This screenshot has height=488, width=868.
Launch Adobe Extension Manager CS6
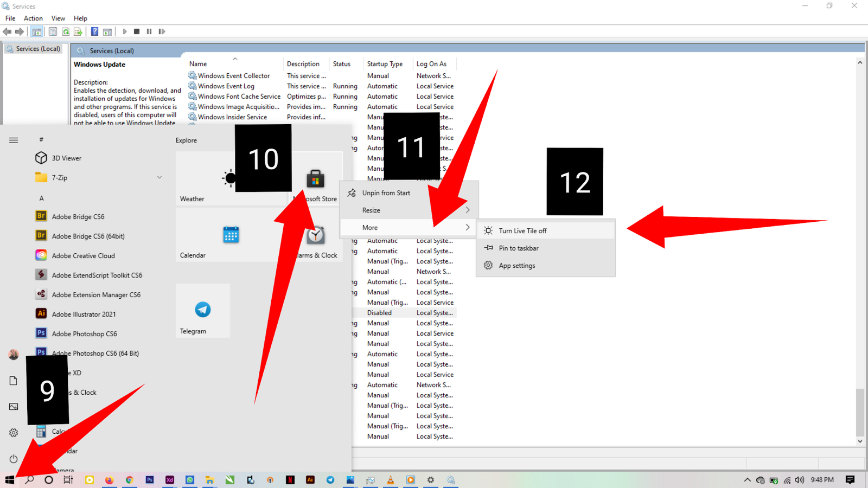98,295
